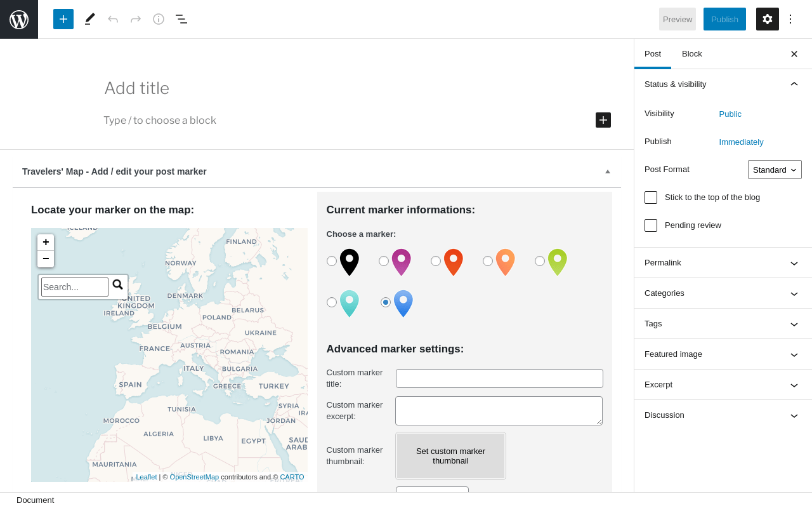
Task: Open the List View icon
Action: 181,19
